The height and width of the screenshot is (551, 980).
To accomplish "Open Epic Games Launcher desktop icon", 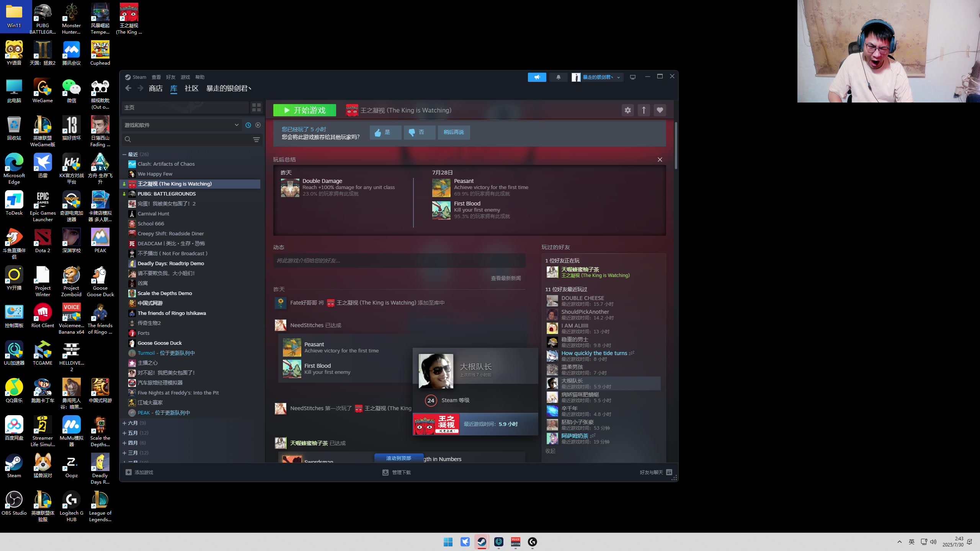I will coord(42,206).
